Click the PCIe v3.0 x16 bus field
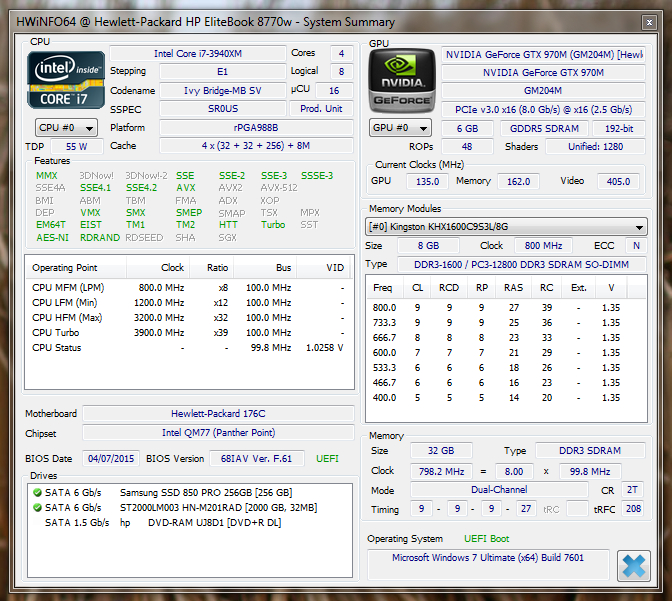The image size is (672, 601). pos(543,109)
